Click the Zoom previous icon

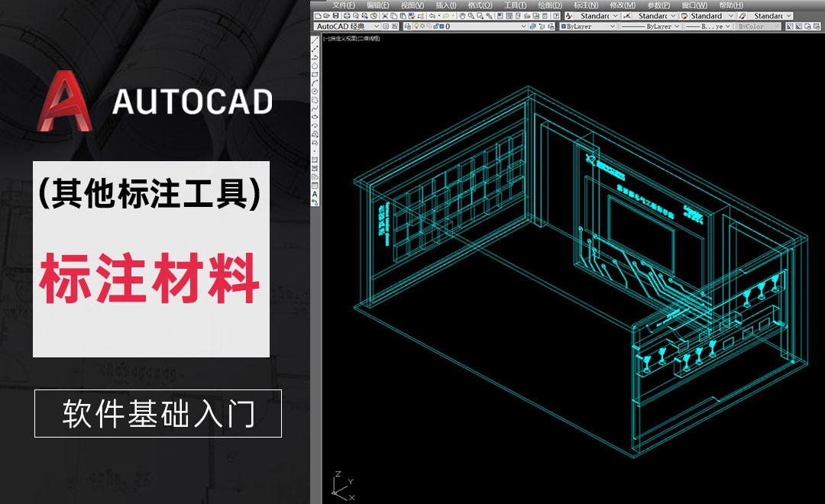[x=489, y=16]
